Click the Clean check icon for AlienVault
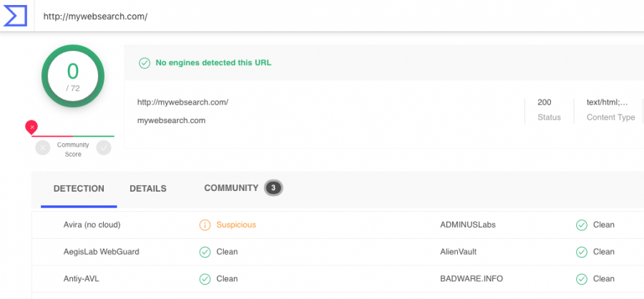Image resolution: width=644 pixels, height=299 pixels. (x=582, y=252)
